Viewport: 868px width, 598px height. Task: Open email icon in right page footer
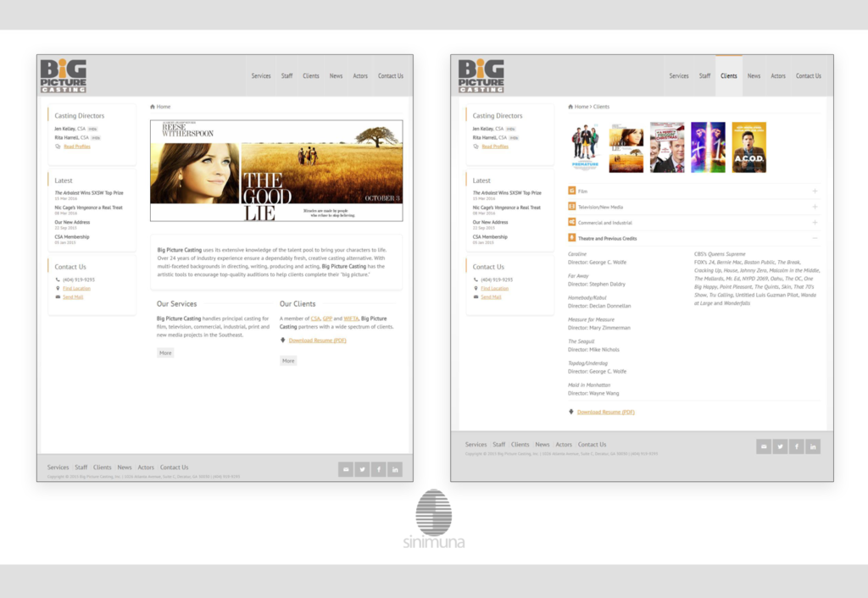(764, 446)
